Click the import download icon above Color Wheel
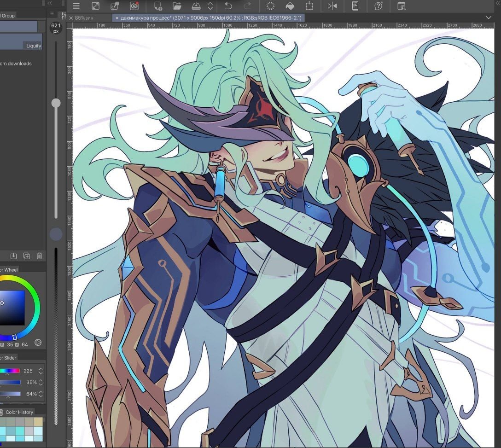Image resolution: width=501 pixels, height=448 pixels. point(13,256)
